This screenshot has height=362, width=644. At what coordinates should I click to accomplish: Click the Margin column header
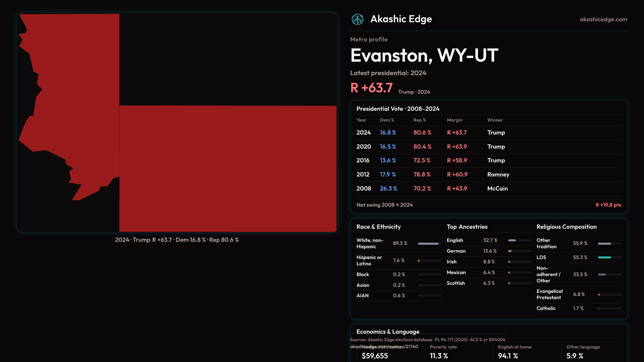click(x=454, y=120)
